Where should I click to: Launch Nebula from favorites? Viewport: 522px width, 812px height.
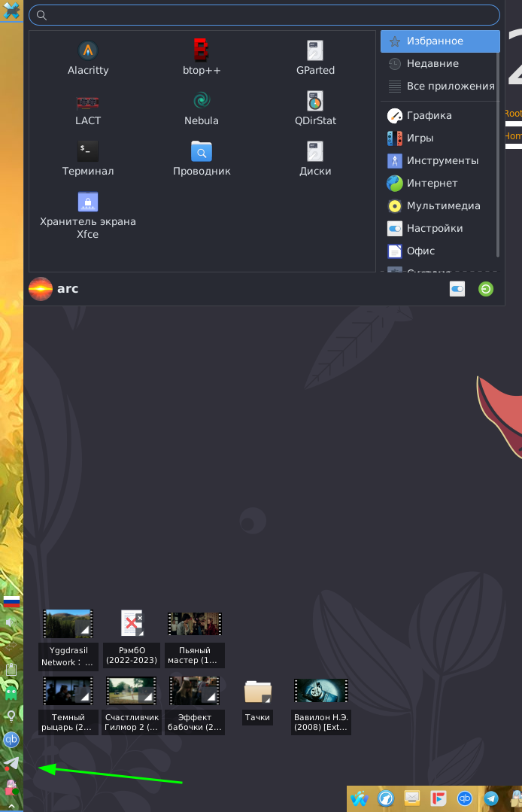201,109
